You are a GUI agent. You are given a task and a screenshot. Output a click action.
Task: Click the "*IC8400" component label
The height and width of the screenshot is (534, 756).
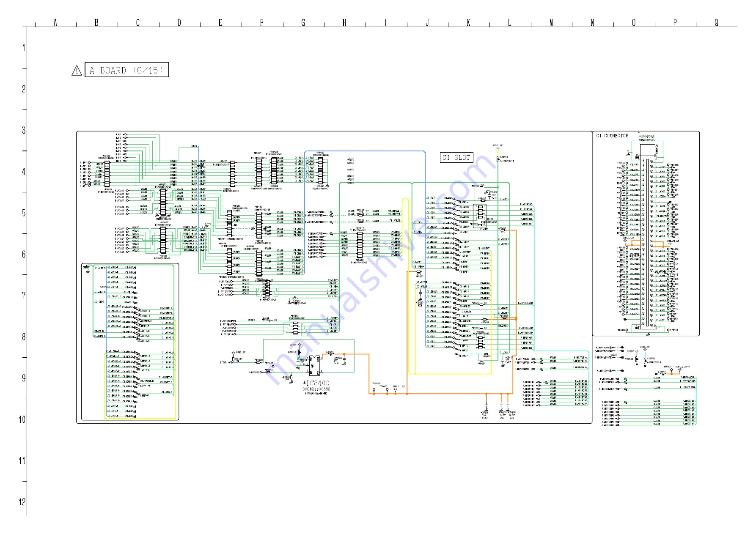pos(316,383)
